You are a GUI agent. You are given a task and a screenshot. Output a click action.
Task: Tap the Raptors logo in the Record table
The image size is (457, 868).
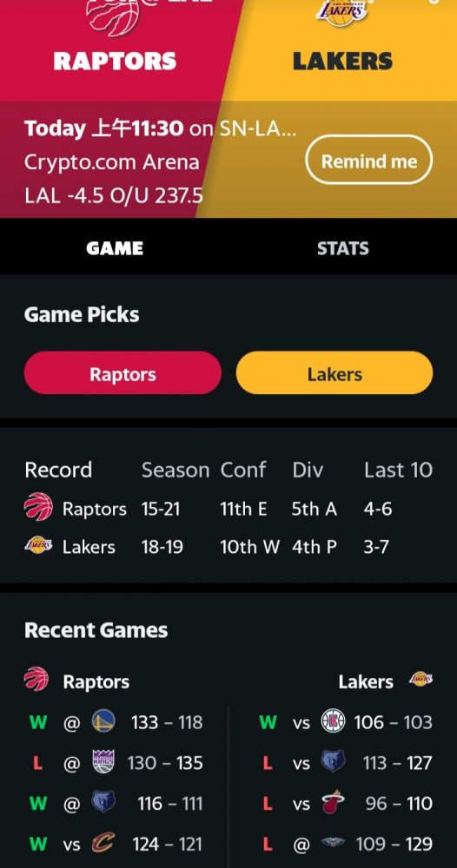pos(38,507)
